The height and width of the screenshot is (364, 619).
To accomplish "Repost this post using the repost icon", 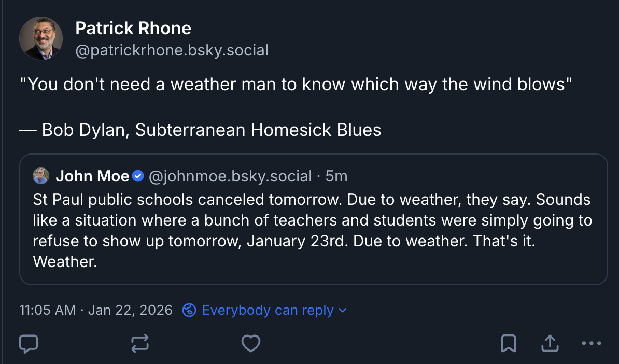I will click(x=140, y=343).
